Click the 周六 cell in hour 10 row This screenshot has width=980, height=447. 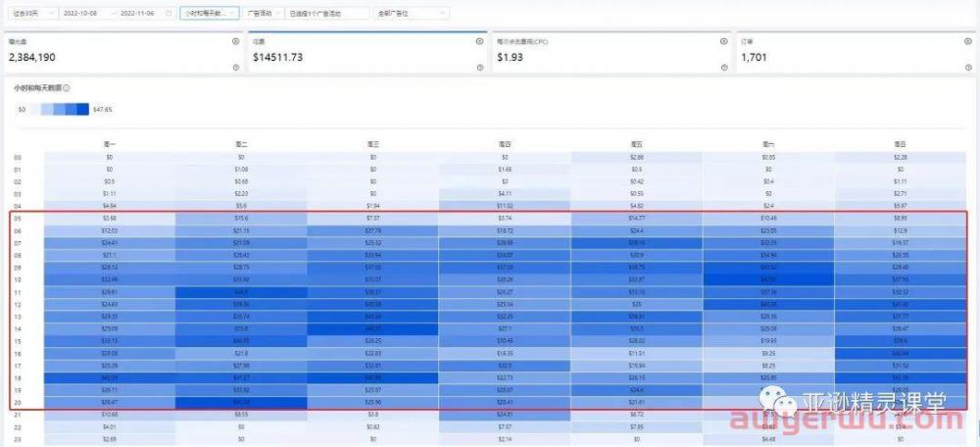pyautogui.click(x=768, y=278)
